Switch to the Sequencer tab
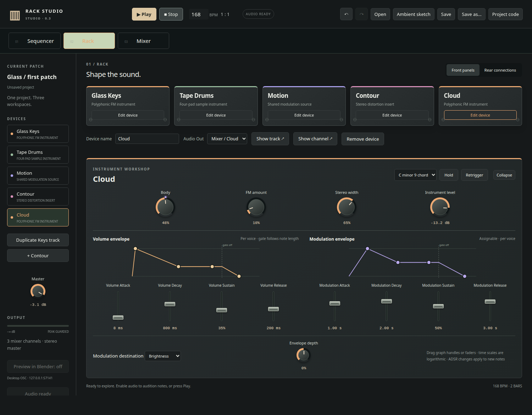532x415 pixels. (x=34, y=41)
